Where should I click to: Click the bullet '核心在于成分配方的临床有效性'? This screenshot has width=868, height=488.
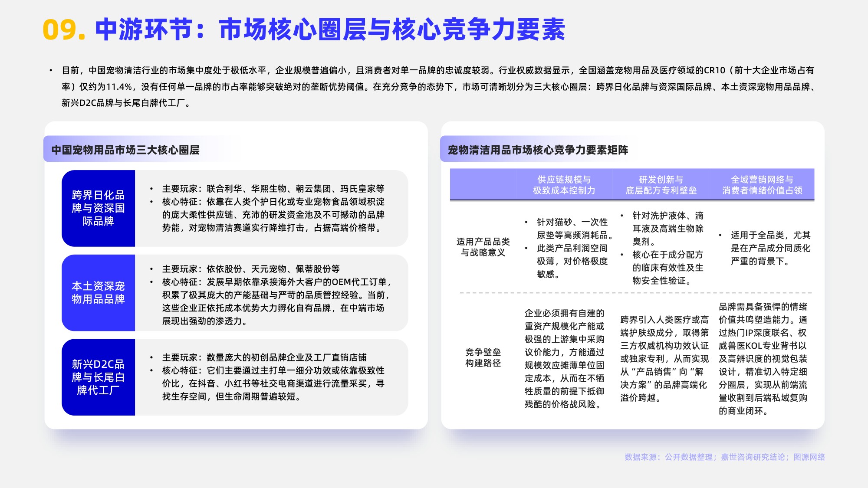pos(667,268)
